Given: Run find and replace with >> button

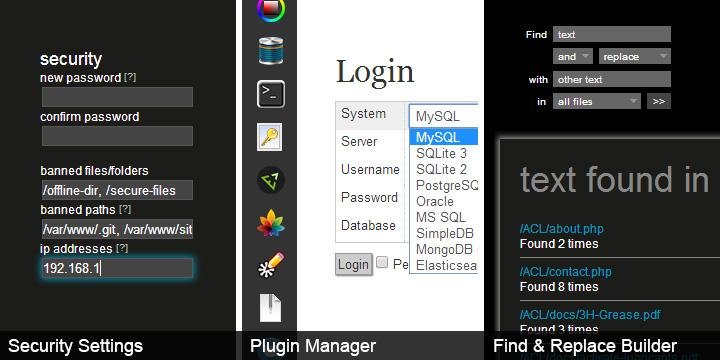Looking at the screenshot, I should click(659, 101).
